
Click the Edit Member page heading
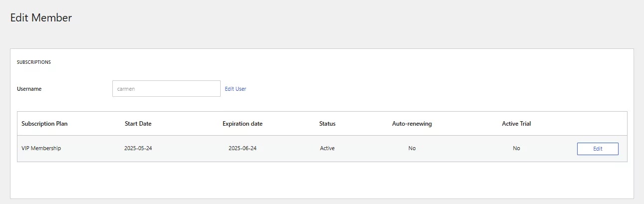coord(41,18)
